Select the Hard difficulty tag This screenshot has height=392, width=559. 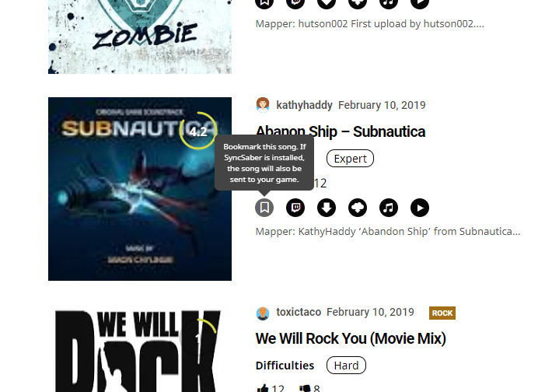click(x=346, y=366)
